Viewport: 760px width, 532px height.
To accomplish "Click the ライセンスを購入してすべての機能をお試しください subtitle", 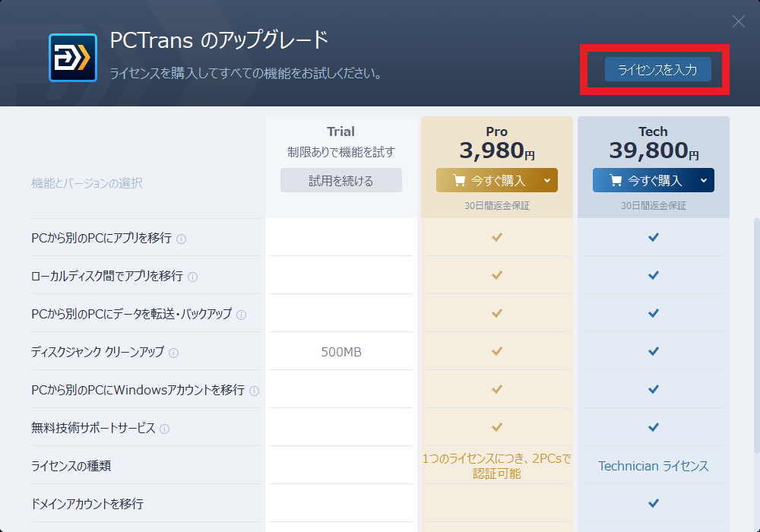I will (247, 73).
